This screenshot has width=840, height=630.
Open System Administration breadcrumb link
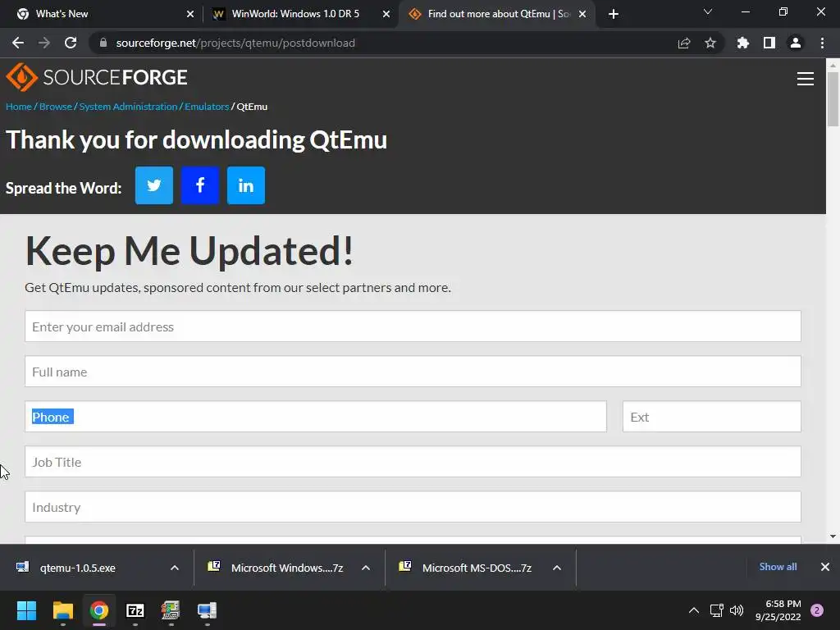click(x=128, y=107)
